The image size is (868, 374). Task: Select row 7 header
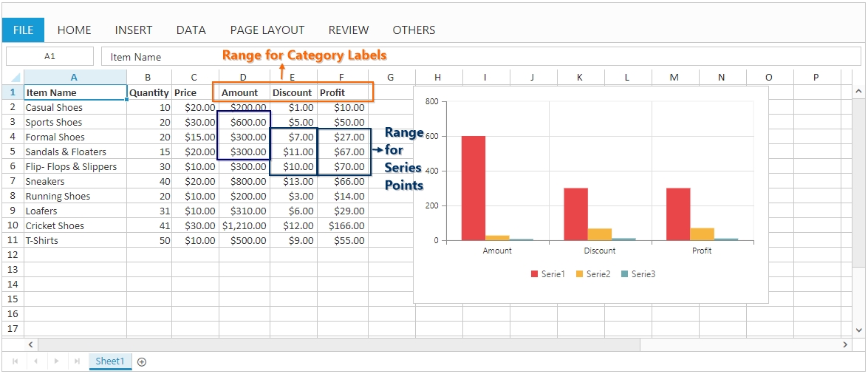(x=13, y=181)
